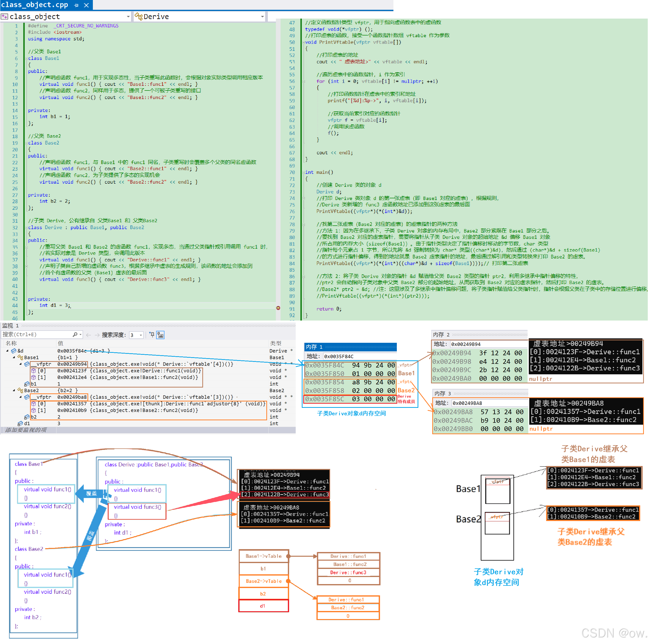Select the Memory 1 panel title
Screen dimensions: 649x644
click(x=314, y=347)
